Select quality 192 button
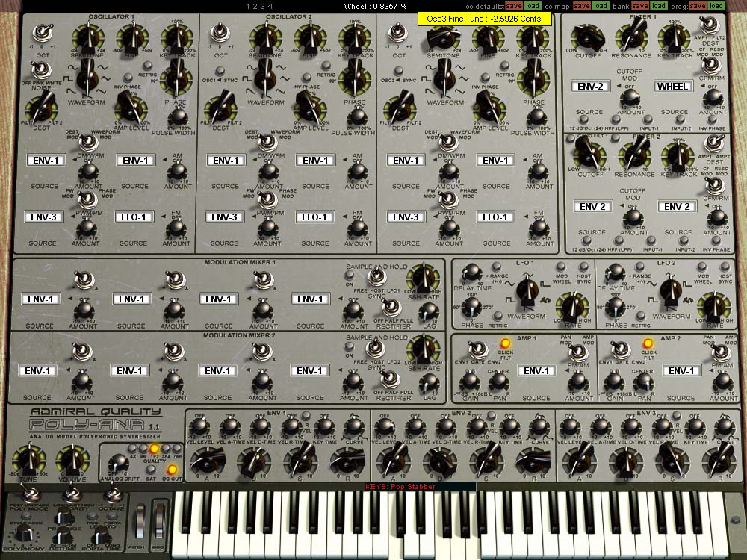Viewport: 747px width, 560px height. [x=155, y=449]
